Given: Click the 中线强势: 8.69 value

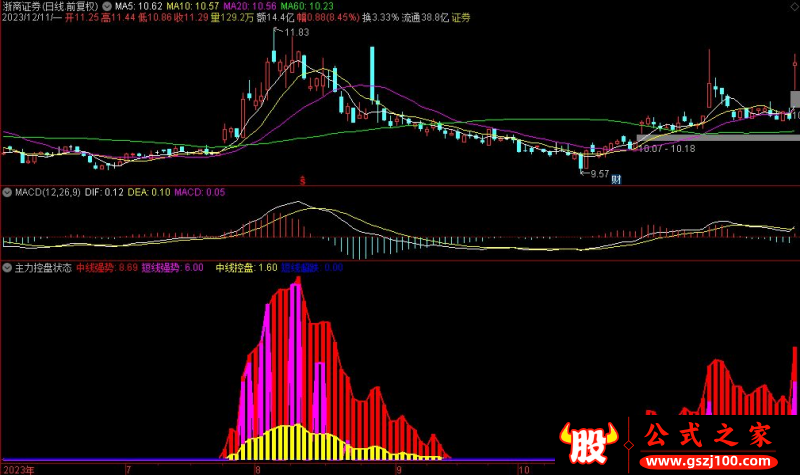Looking at the screenshot, I should pyautogui.click(x=107, y=268).
